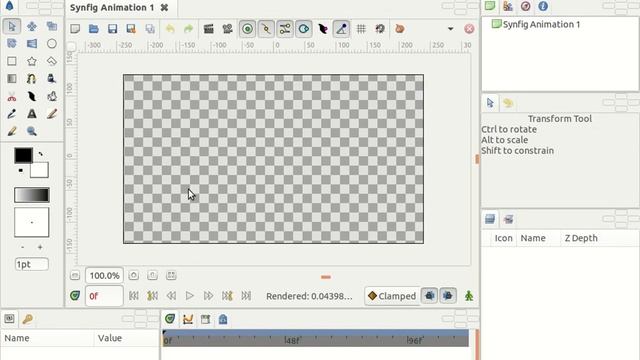Switch to the Synfig Animation 1 document tab

pyautogui.click(x=112, y=8)
